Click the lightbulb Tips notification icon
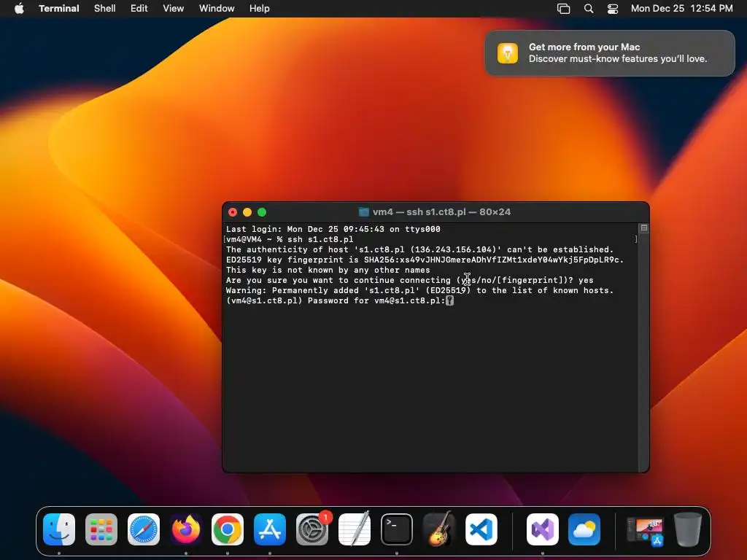 [x=508, y=52]
